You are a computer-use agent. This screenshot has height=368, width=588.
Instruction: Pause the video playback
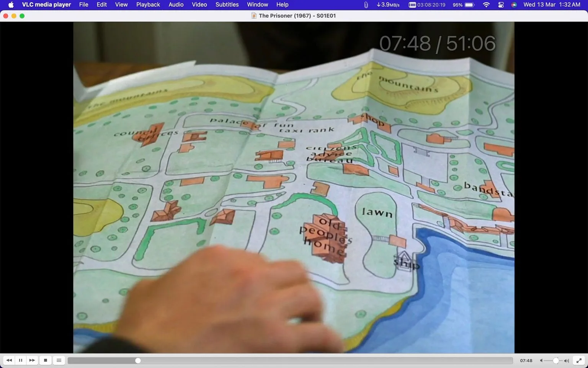(21, 360)
